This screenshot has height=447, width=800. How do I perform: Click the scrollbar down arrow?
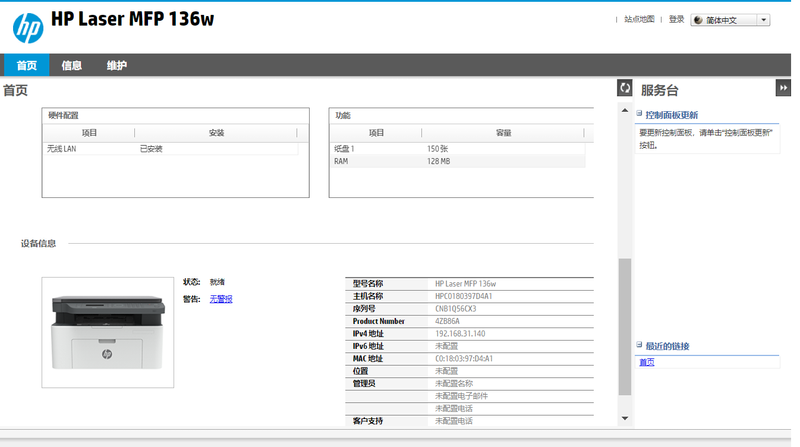[x=625, y=418]
